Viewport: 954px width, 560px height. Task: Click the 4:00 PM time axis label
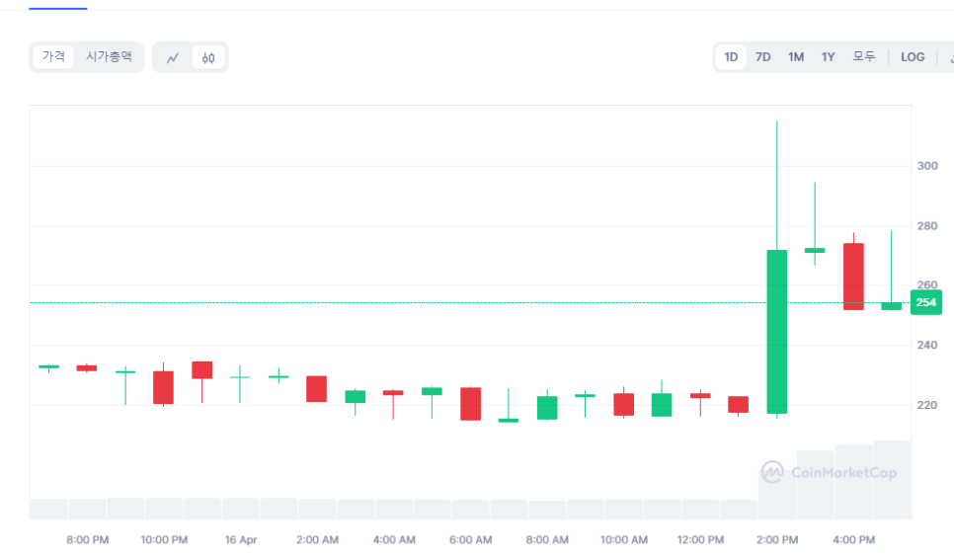click(854, 540)
